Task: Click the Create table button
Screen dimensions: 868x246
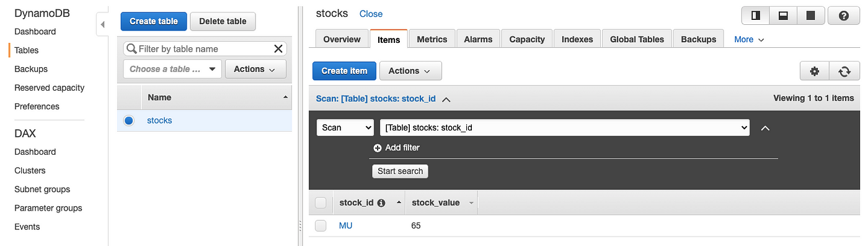Action: [154, 21]
